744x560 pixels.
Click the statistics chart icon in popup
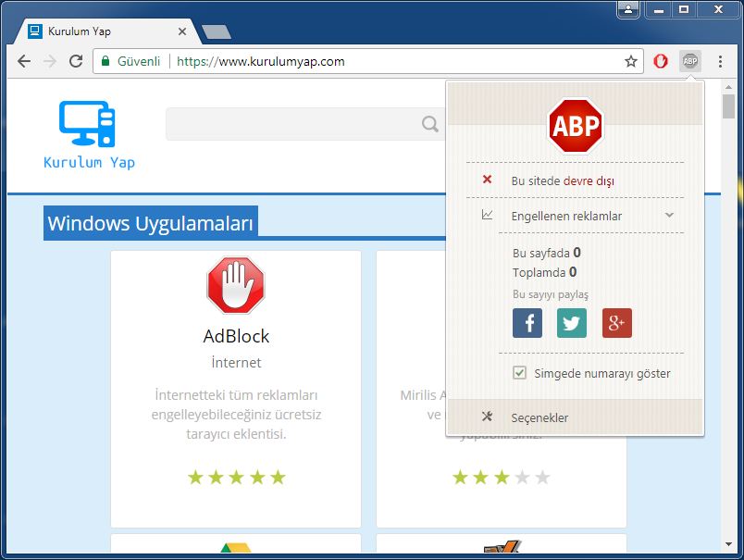pyautogui.click(x=488, y=215)
